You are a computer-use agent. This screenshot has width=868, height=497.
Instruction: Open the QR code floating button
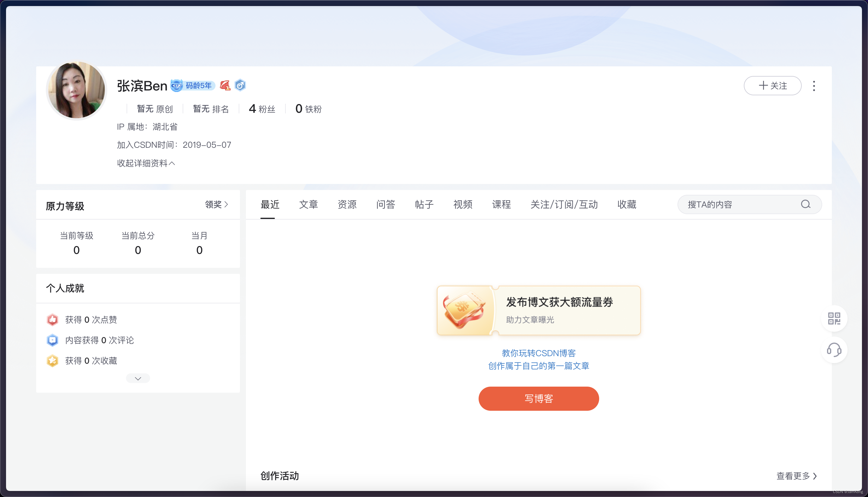click(x=834, y=318)
